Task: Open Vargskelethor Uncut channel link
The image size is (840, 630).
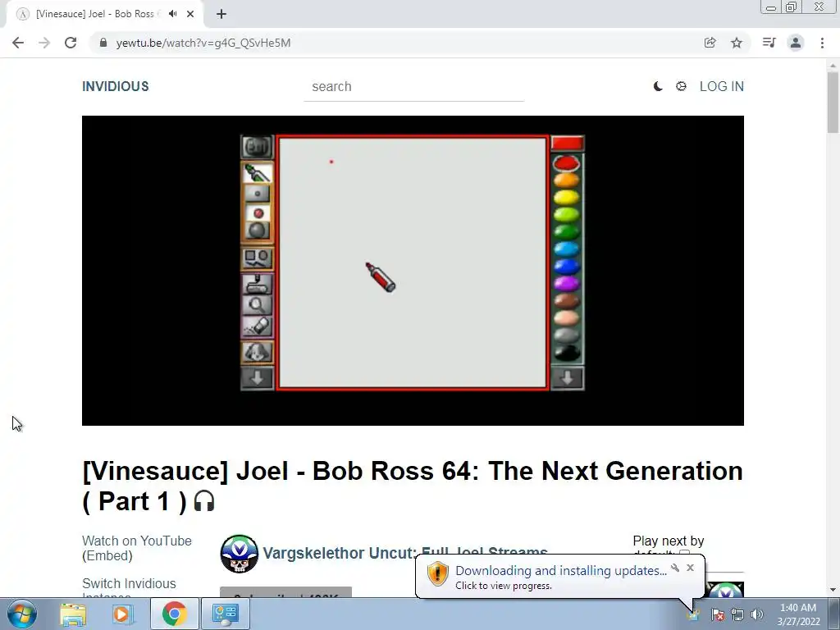Action: [x=405, y=553]
